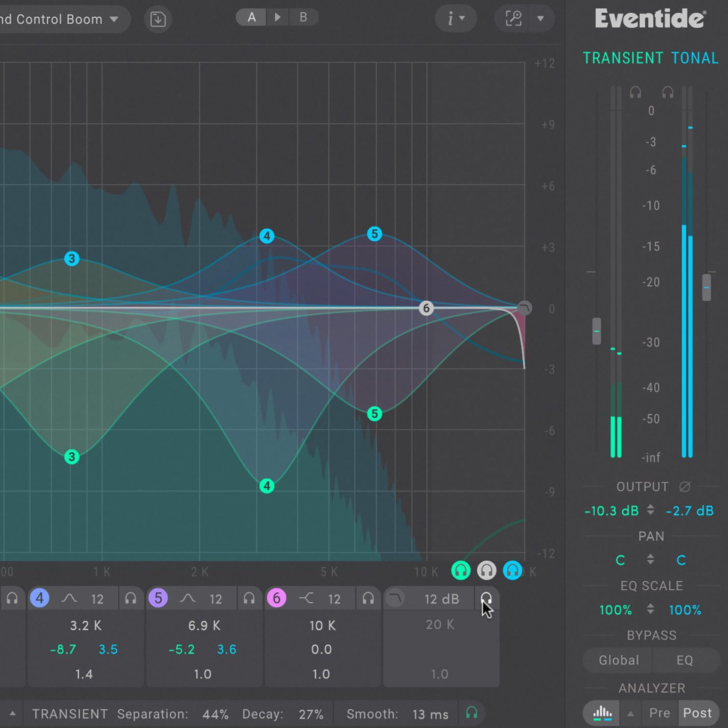The width and height of the screenshot is (728, 728).
Task: Click the analyzer spectrum icon under ANALYZER
Action: (x=601, y=713)
